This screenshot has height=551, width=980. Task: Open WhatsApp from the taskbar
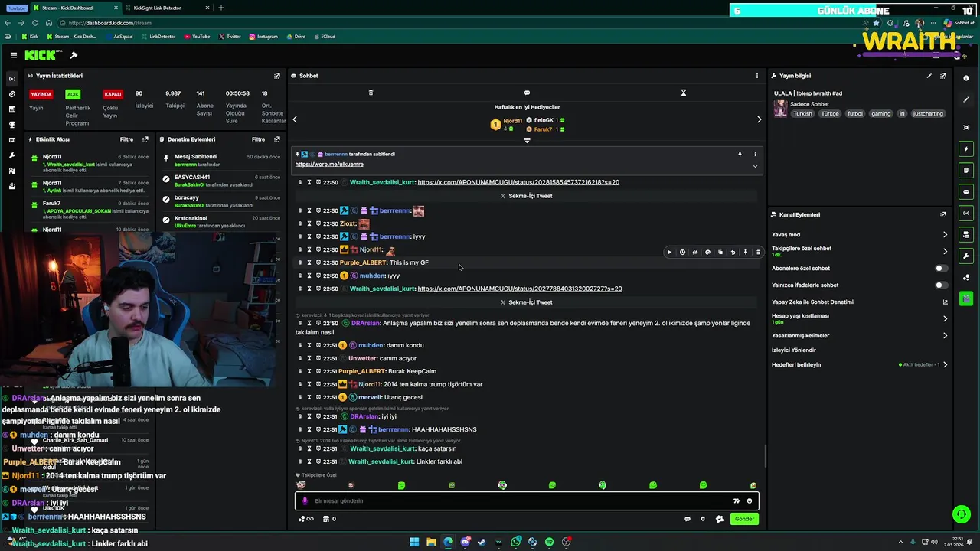[x=516, y=542]
